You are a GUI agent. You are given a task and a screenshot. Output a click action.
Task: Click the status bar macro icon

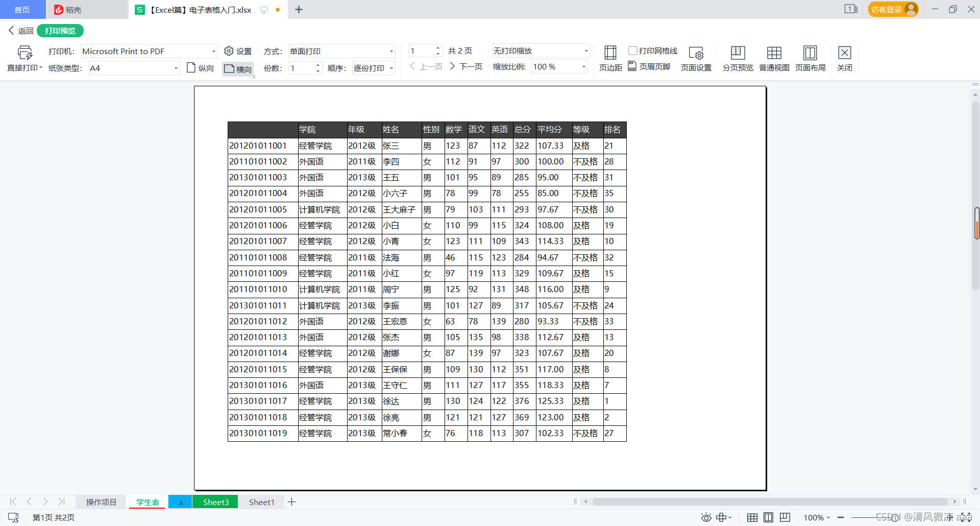pyautogui.click(x=13, y=517)
